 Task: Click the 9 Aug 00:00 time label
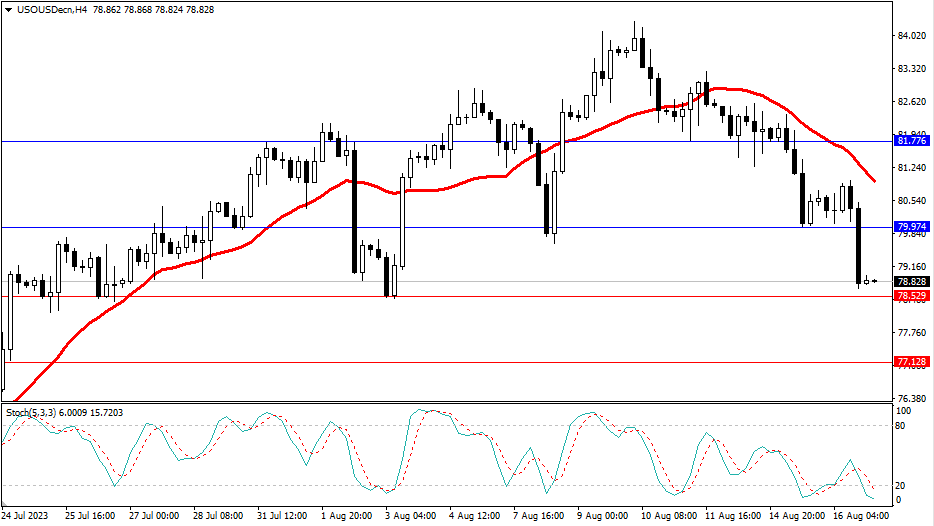pyautogui.click(x=603, y=516)
